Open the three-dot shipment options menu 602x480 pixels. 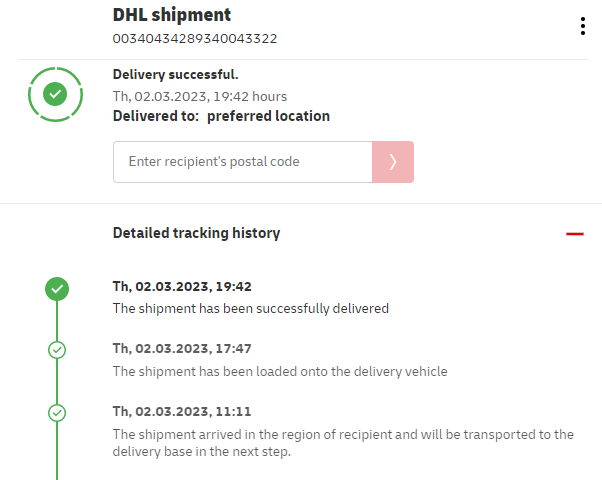[x=583, y=26]
